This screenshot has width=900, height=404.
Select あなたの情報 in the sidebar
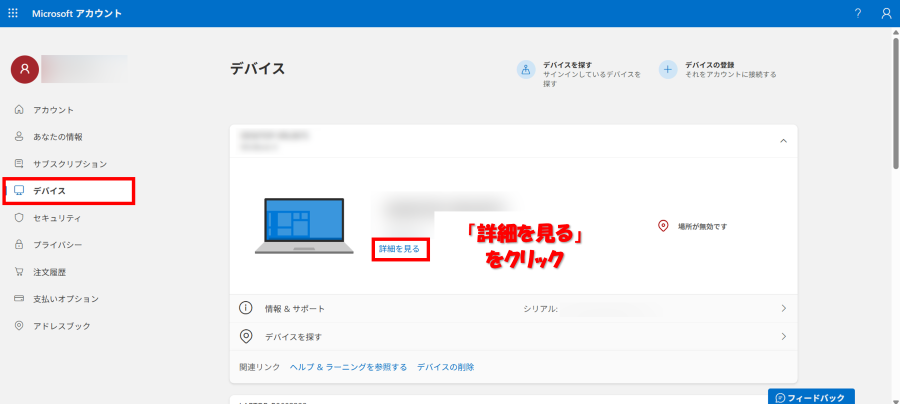coord(57,137)
